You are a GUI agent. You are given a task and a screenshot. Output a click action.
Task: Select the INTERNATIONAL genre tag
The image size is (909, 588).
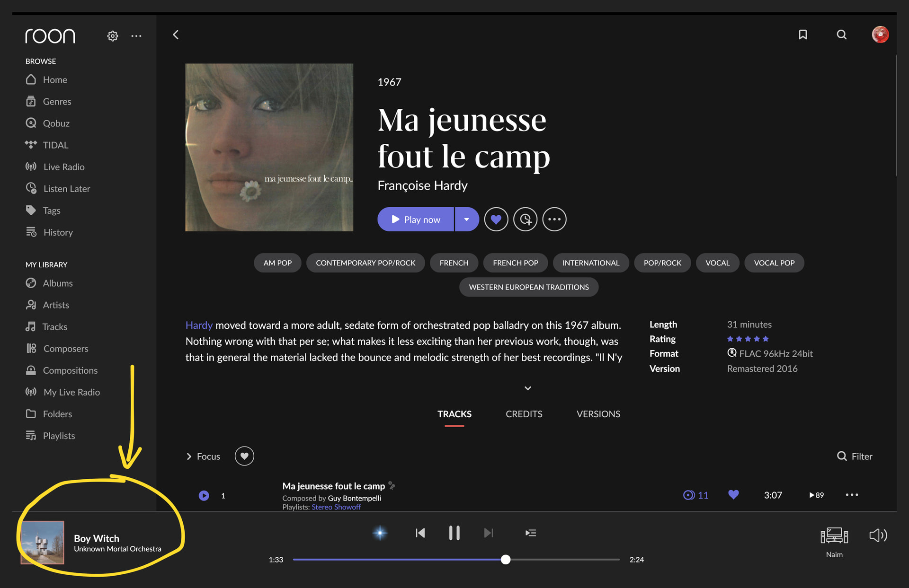tap(590, 263)
